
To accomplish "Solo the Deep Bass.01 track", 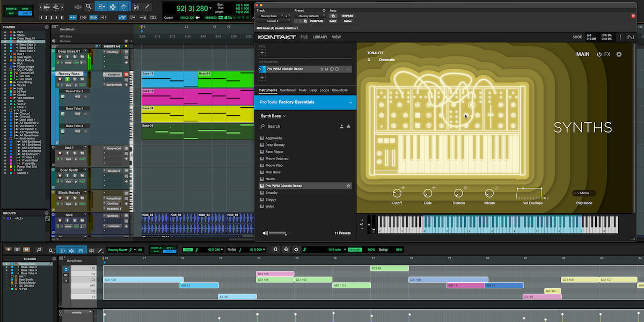I will pos(75,57).
